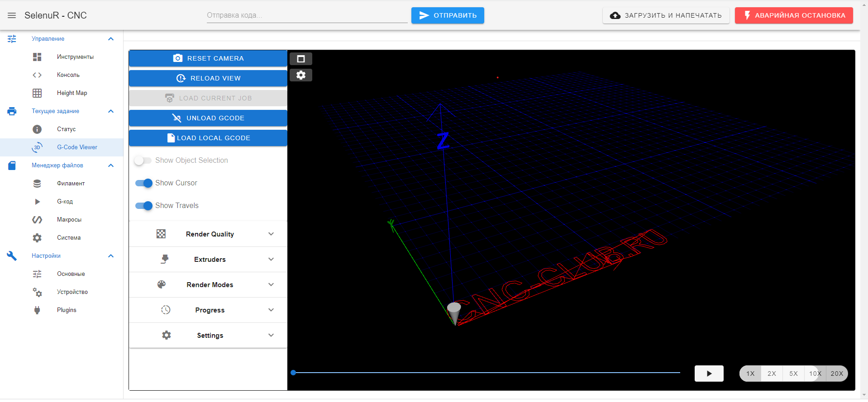The height and width of the screenshot is (402, 868).
Task: Set playback speed to 1X
Action: tap(750, 374)
